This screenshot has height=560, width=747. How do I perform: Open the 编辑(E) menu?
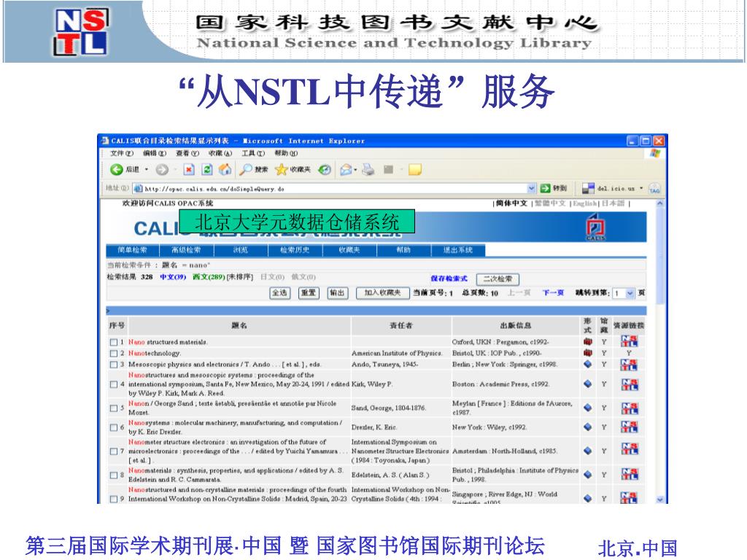click(x=155, y=153)
